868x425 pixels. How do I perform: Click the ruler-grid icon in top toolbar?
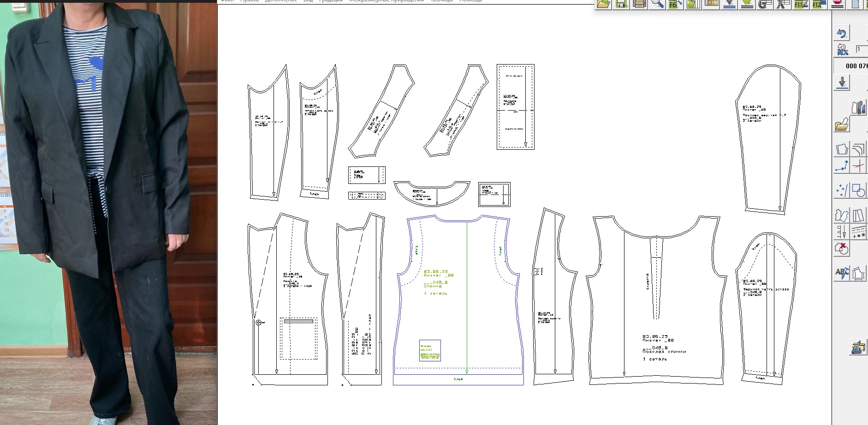[x=711, y=4]
